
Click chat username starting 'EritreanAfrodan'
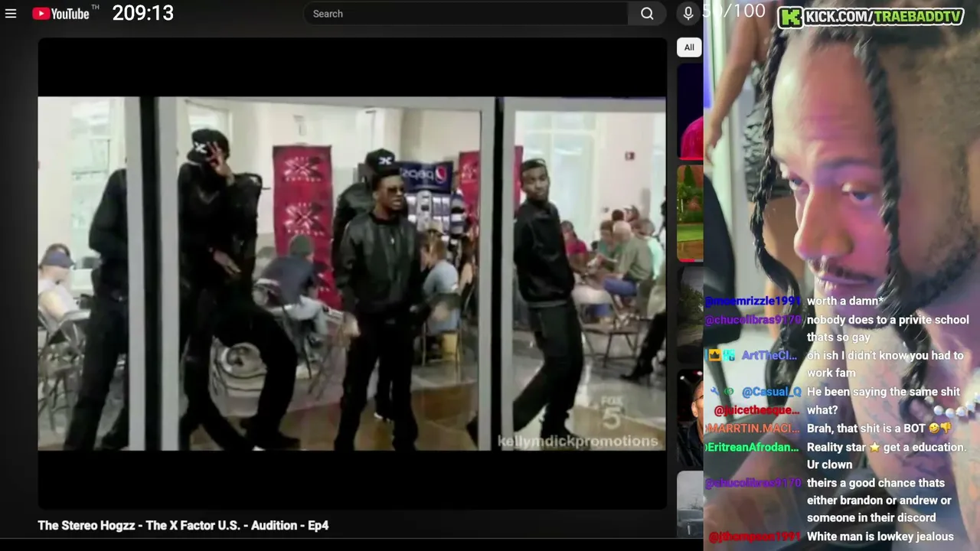coord(753,447)
